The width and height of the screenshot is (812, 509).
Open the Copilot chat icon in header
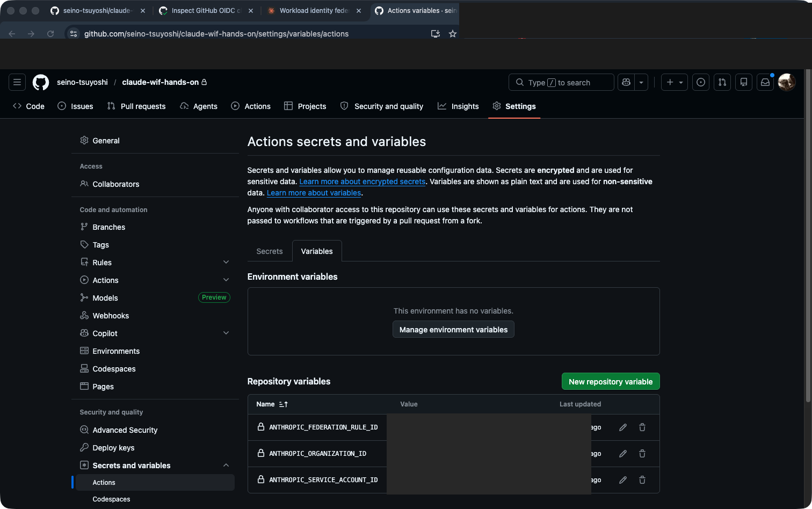(626, 82)
